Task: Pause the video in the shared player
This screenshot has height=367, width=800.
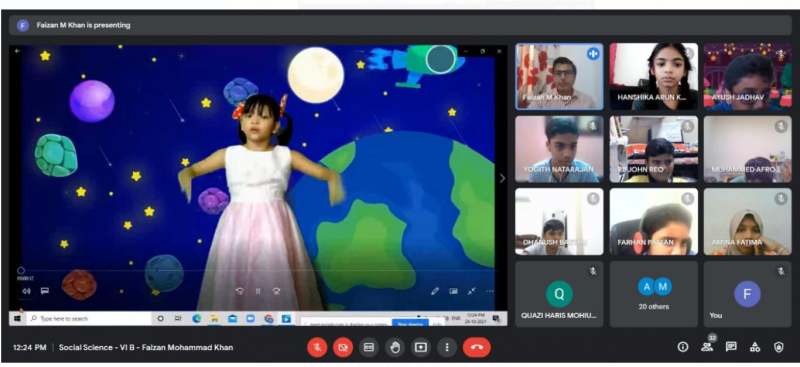Action: pos(258,291)
